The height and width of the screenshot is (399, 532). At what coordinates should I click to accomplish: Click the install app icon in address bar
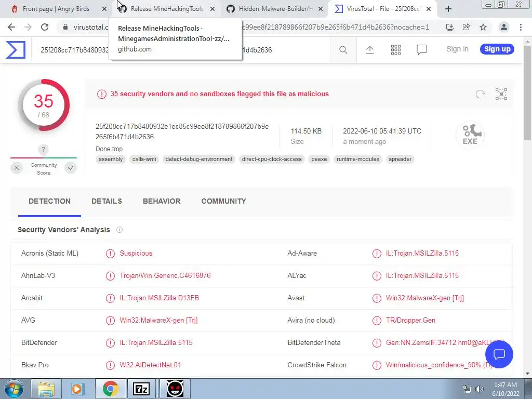pos(450,27)
